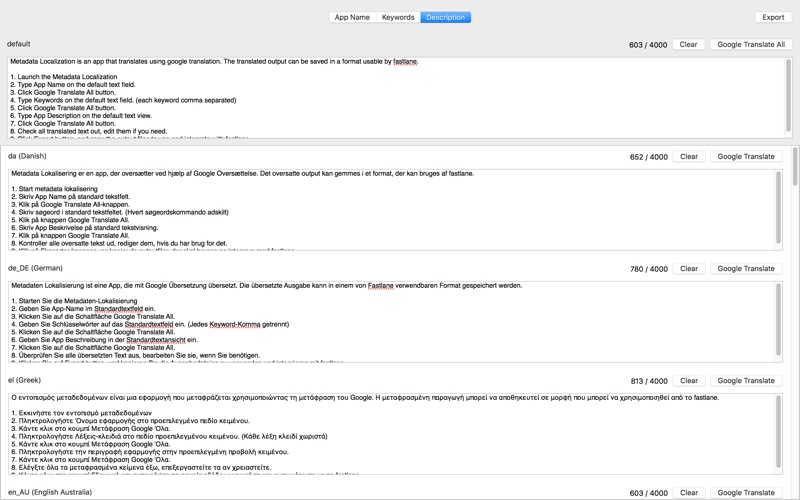Google Translate the German description

tap(746, 269)
